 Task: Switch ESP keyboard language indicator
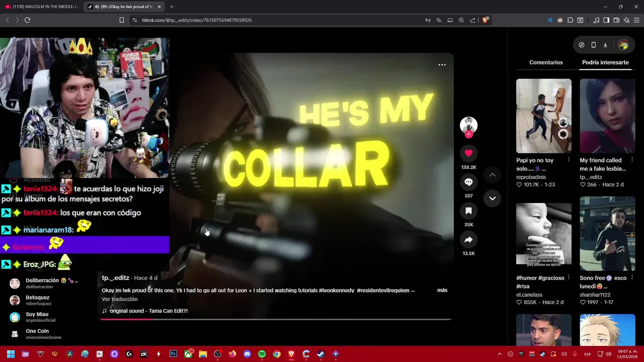click(588, 354)
